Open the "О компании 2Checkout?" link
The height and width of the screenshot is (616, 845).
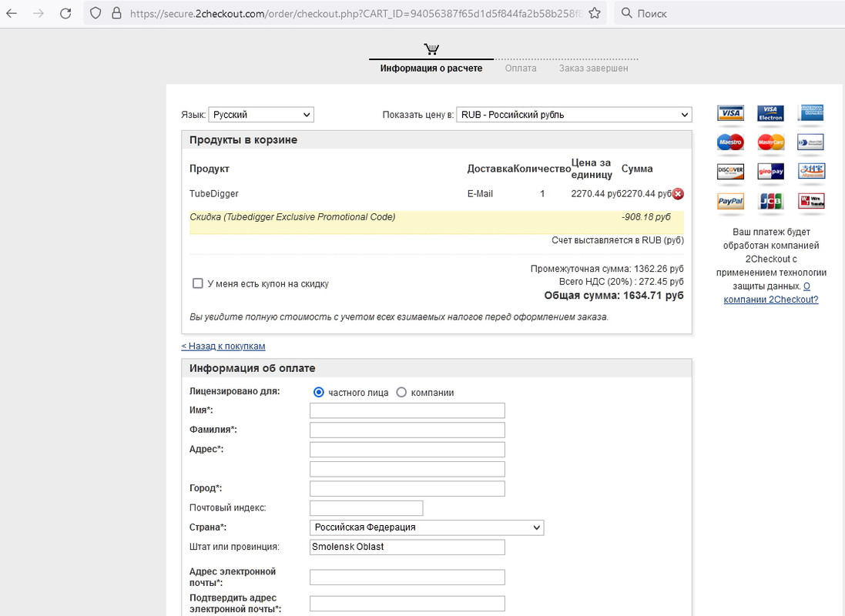click(x=770, y=293)
